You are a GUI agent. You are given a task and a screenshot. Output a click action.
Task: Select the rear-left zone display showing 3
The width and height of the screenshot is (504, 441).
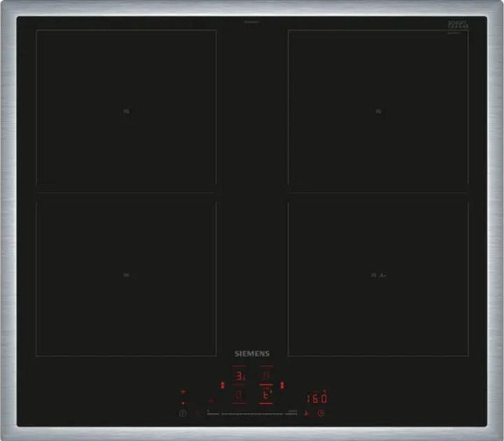point(240,376)
